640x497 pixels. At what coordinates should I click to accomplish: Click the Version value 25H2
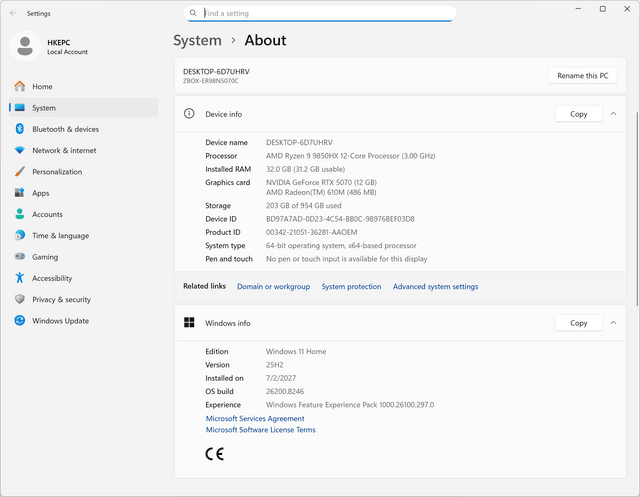coord(275,364)
